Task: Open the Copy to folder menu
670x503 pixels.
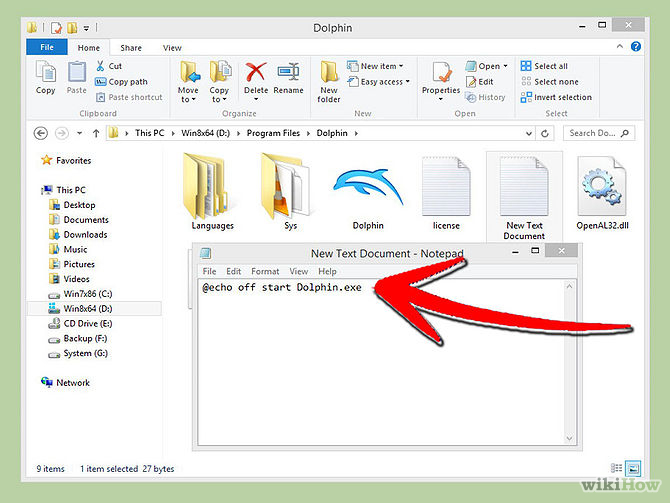Action: 219,82
